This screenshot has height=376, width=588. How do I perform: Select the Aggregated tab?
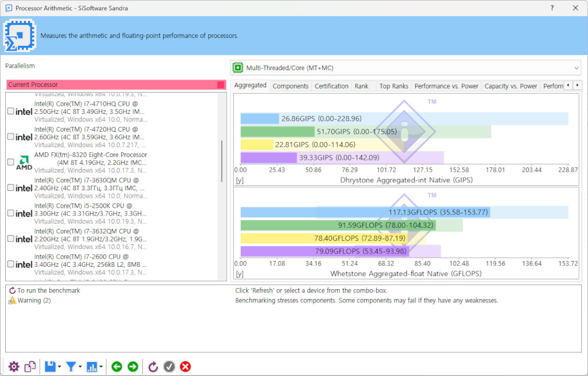(x=250, y=85)
